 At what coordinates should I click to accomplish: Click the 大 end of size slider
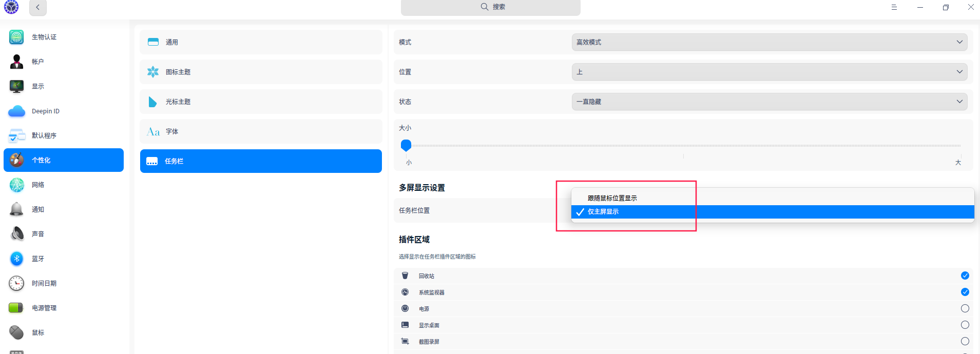[x=958, y=162]
